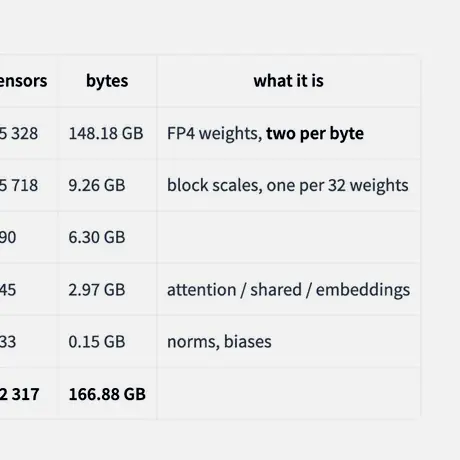Click 'FP4 weights, two per byte' description
The image size is (460, 460).
(265, 133)
